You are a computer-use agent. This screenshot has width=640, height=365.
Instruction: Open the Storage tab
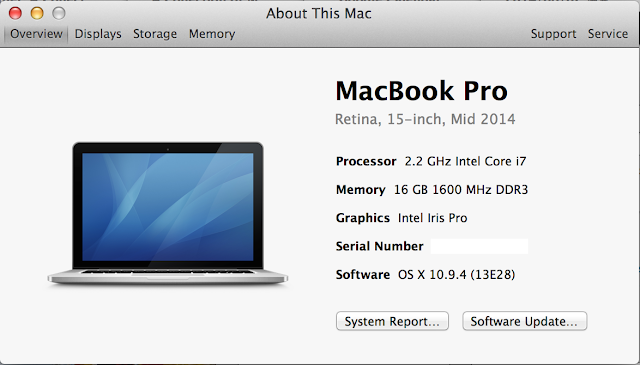[x=155, y=34]
